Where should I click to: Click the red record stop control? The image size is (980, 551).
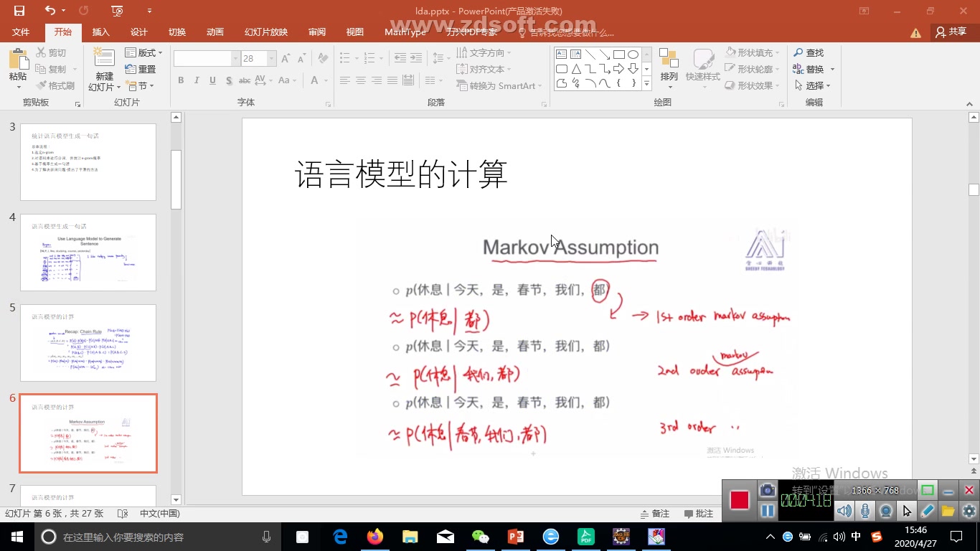pos(740,501)
